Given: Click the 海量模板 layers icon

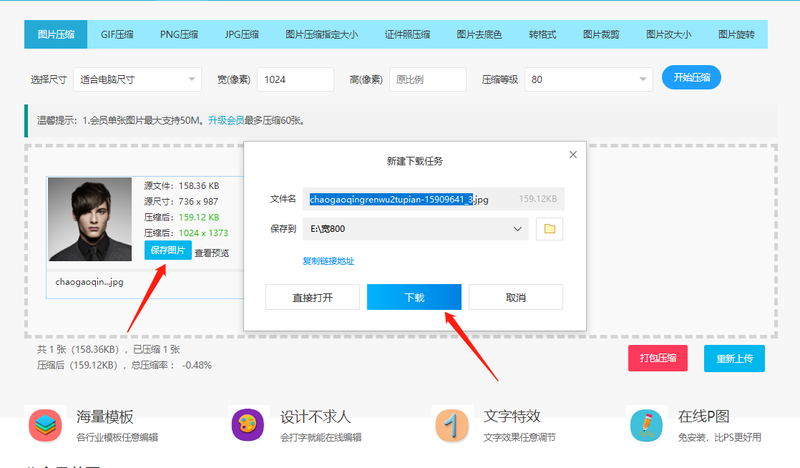Looking at the screenshot, I should (45, 425).
